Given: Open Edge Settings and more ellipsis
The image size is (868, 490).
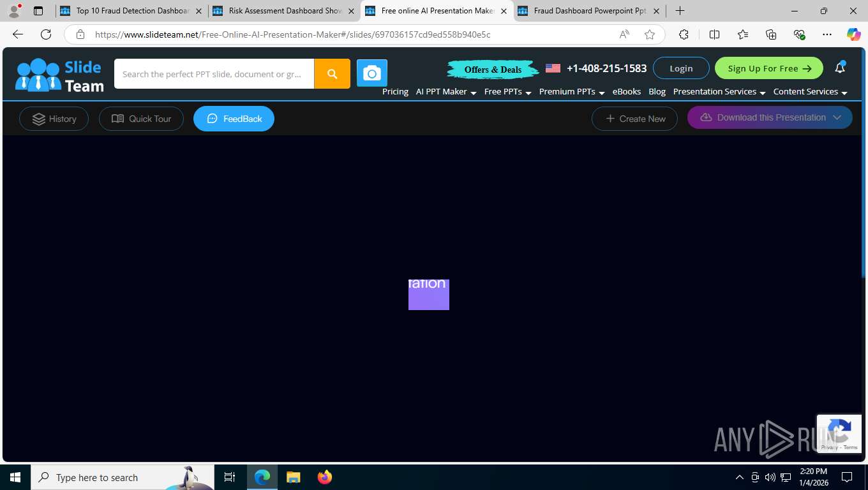Looking at the screenshot, I should tap(827, 34).
